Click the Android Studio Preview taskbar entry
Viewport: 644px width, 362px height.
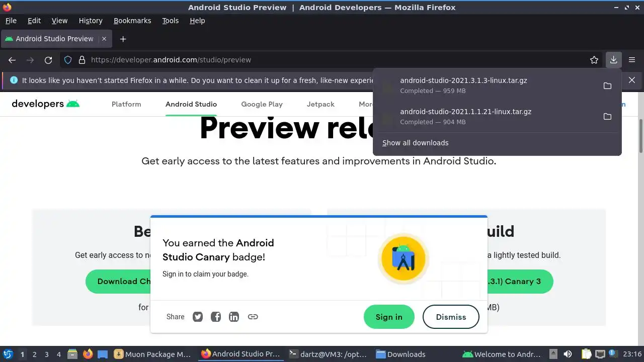pyautogui.click(x=240, y=354)
